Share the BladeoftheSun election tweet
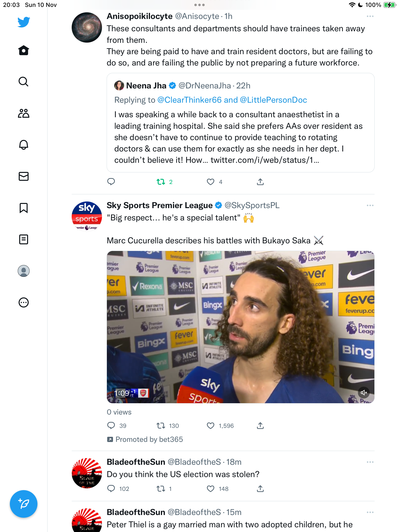 [260, 489]
